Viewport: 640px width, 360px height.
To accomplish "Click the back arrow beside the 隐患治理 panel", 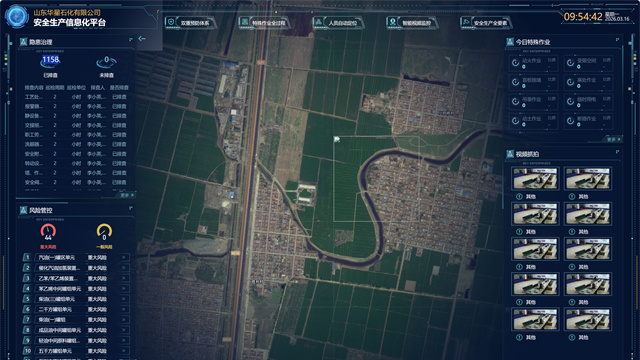I will click(x=142, y=39).
